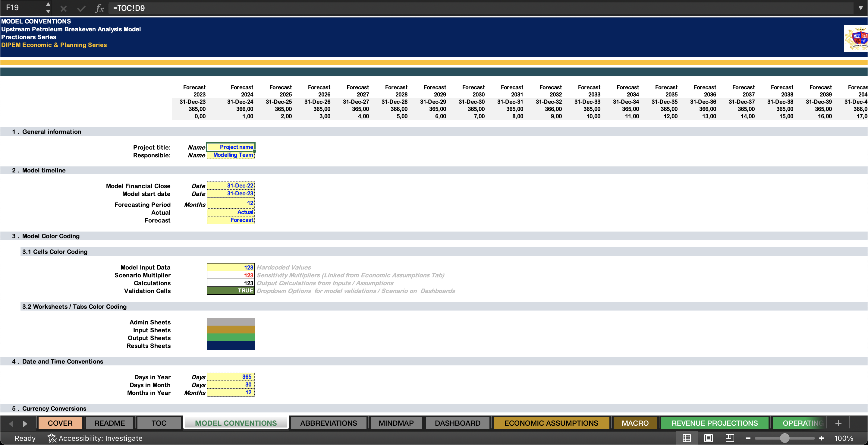868x445 pixels.
Task: Switch to Page Layout view icon
Action: pos(708,438)
